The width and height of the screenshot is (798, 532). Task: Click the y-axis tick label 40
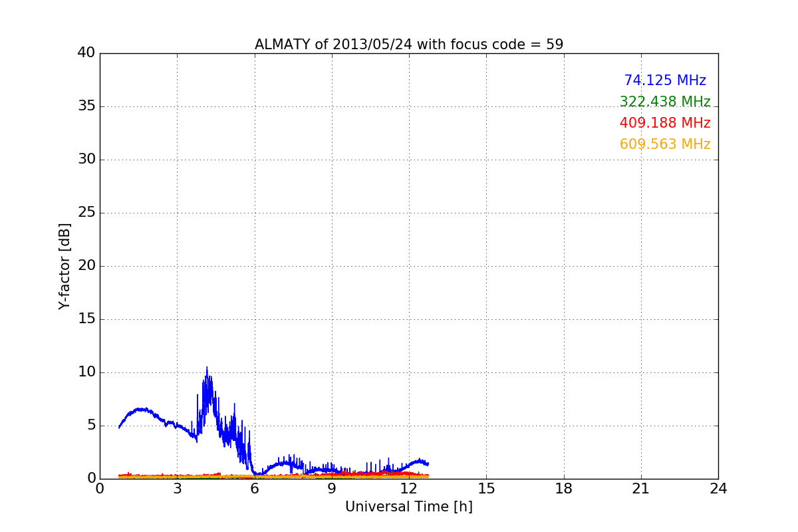pyautogui.click(x=86, y=53)
